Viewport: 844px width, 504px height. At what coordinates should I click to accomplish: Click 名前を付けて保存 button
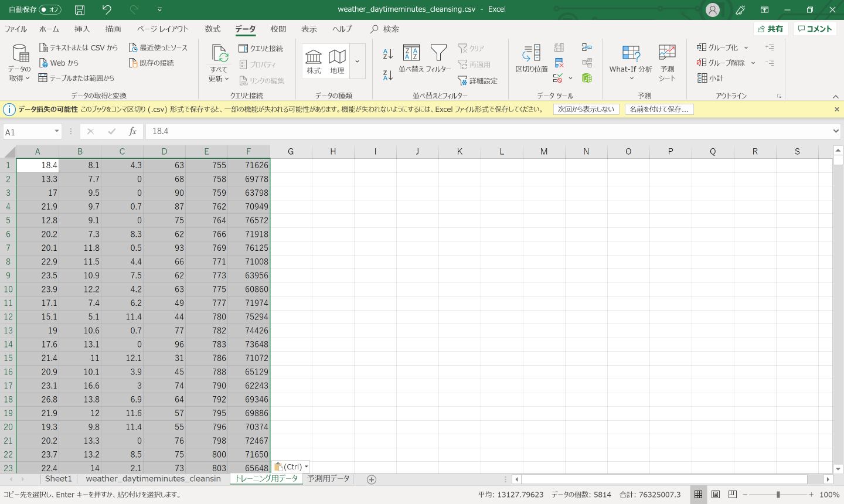coord(659,109)
